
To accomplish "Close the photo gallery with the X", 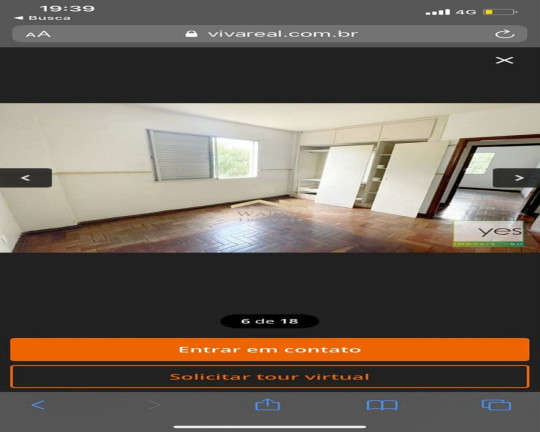I will pos(504,60).
